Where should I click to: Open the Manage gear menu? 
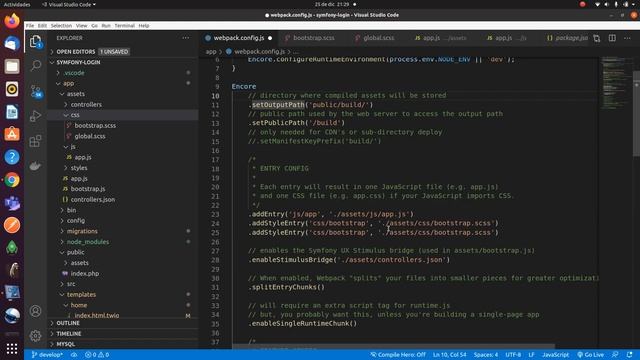coord(36,336)
